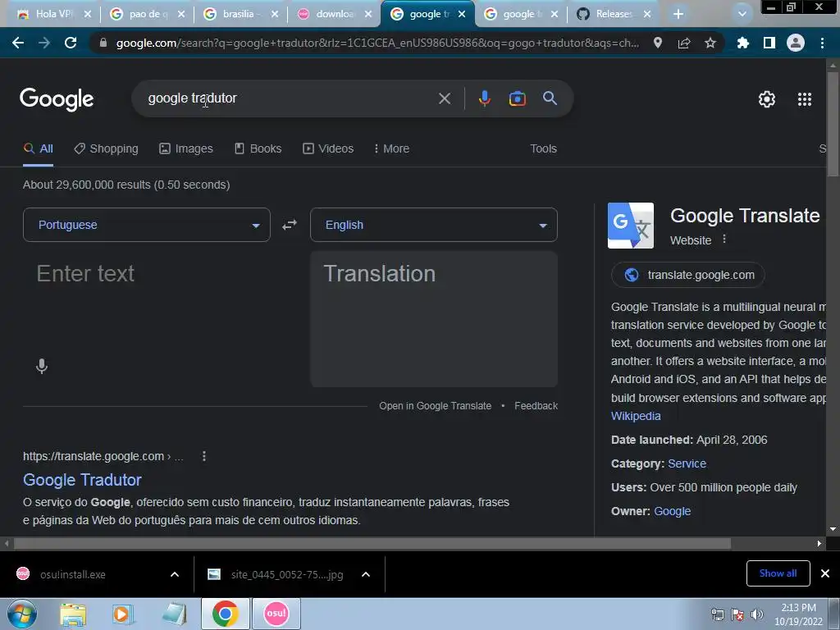The height and width of the screenshot is (630, 840).
Task: Clear the search box with X
Action: [444, 98]
